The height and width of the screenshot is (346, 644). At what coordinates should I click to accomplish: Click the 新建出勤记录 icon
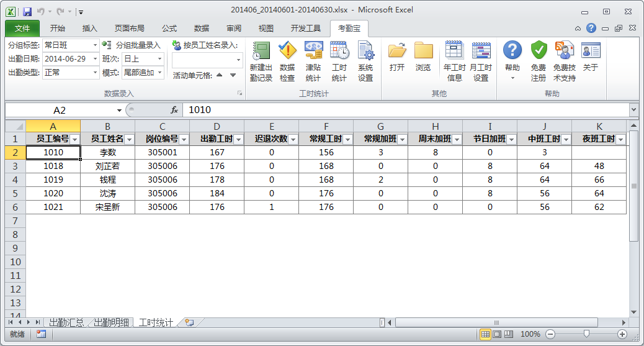point(261,61)
